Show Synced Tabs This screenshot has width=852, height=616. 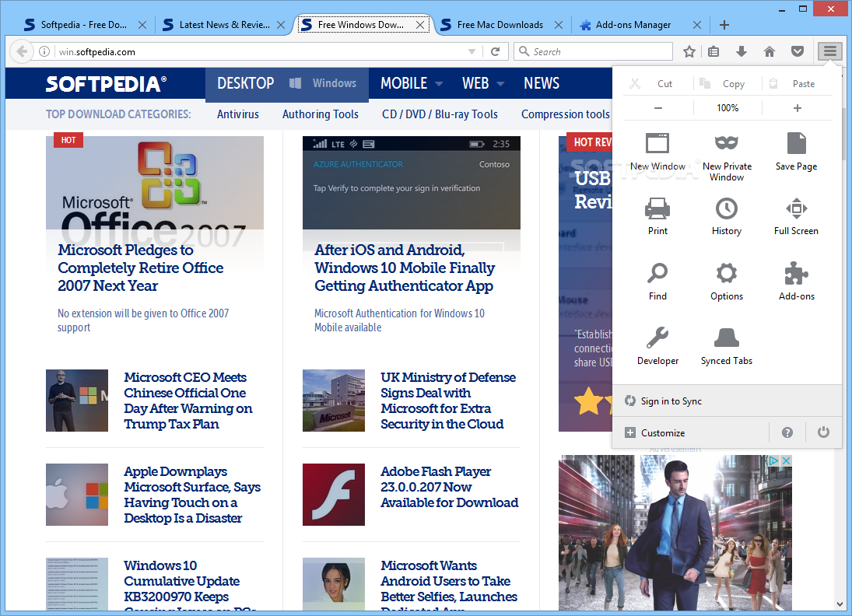727,347
